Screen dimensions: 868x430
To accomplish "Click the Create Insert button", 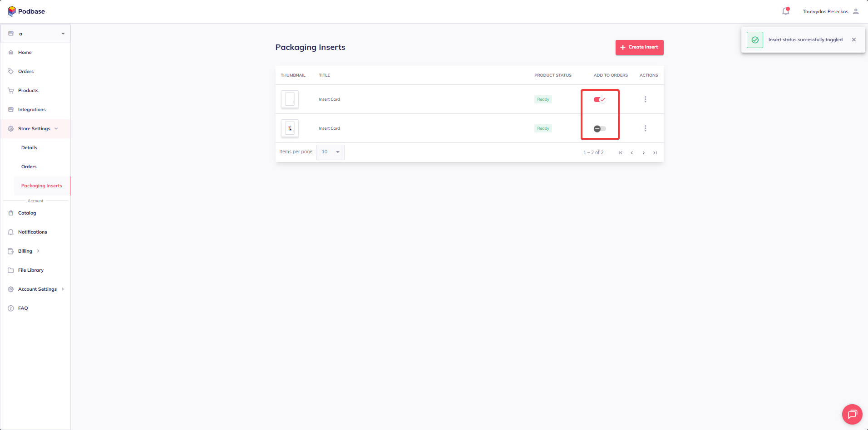I will 639,47.
